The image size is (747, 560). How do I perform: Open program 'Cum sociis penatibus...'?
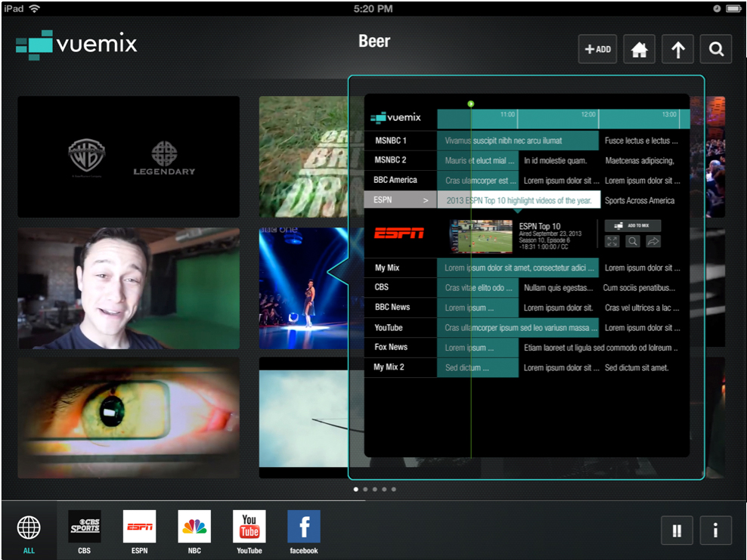640,288
